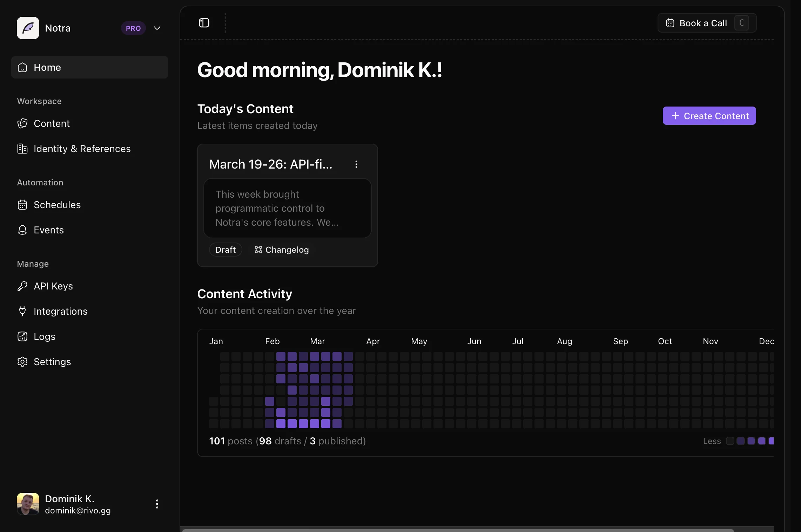This screenshot has width=801, height=532.
Task: Open Schedules from the Automation section
Action: (57, 205)
